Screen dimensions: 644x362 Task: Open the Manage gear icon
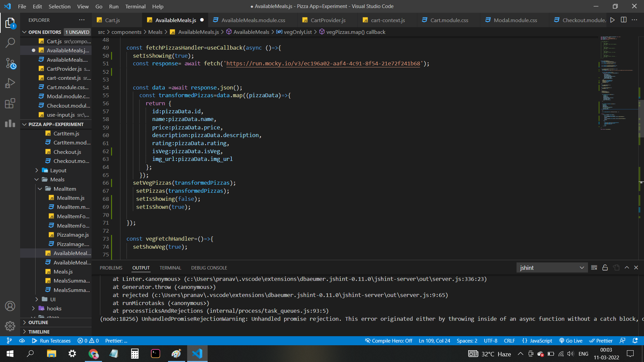coord(10,326)
